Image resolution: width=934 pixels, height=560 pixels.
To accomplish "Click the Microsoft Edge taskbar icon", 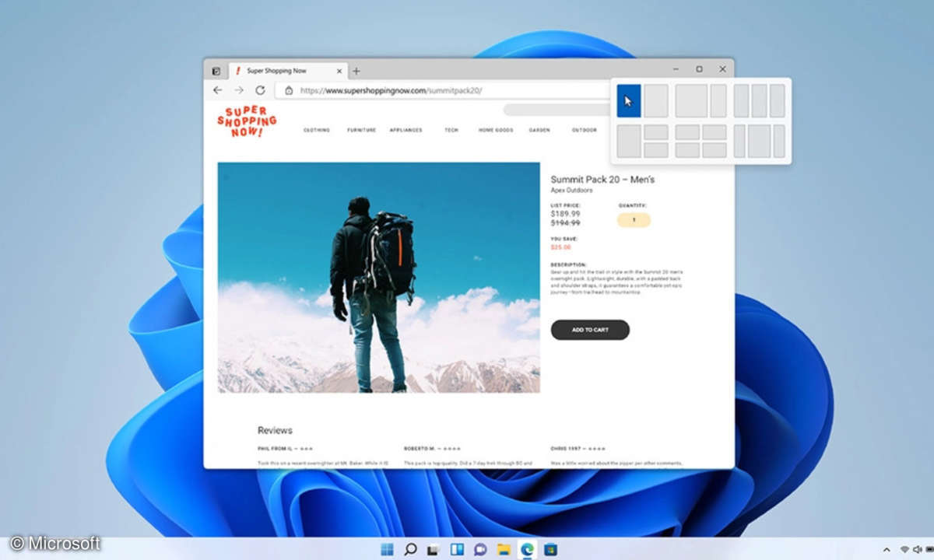I will coord(527,549).
